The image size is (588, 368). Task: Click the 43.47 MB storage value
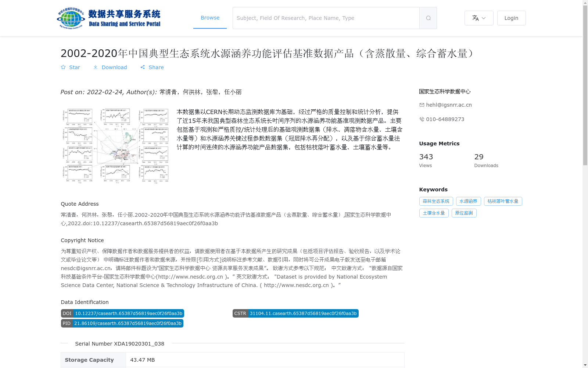coord(143,360)
